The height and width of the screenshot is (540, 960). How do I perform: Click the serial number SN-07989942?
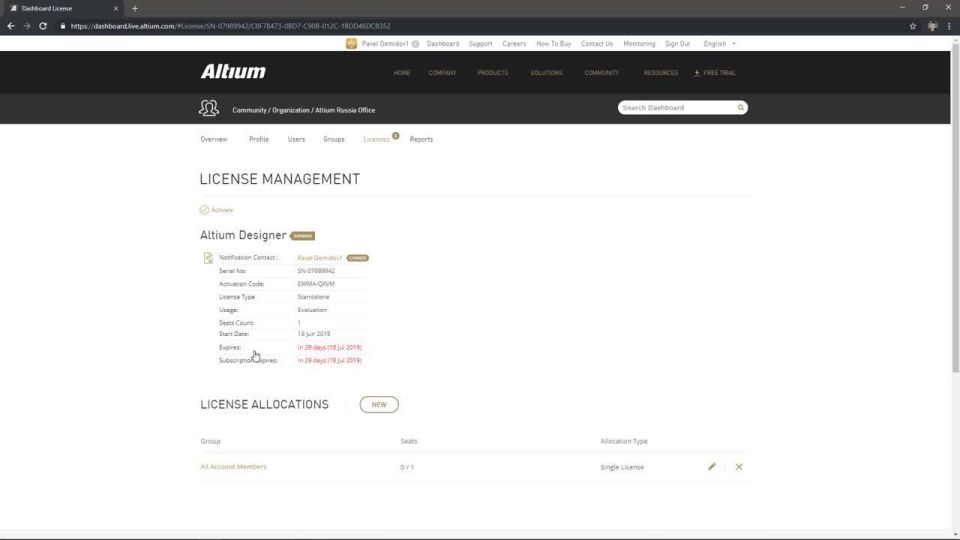pyautogui.click(x=316, y=271)
